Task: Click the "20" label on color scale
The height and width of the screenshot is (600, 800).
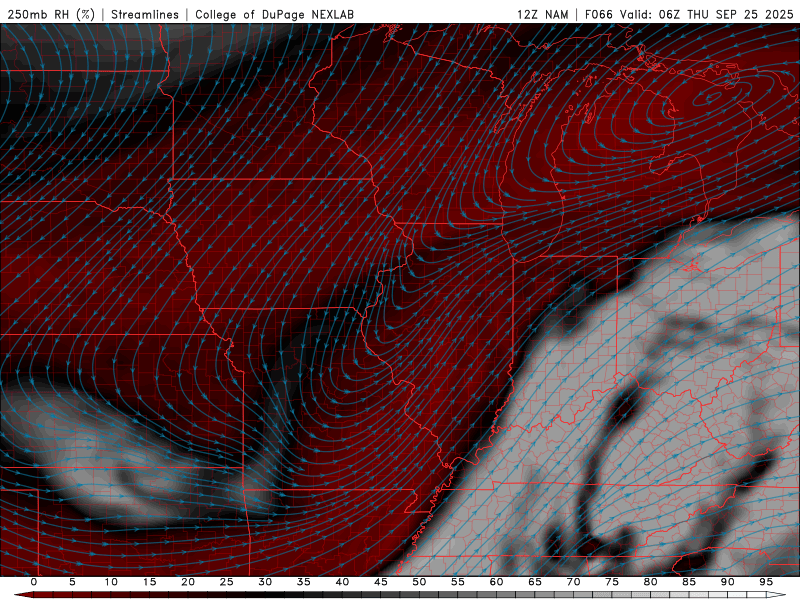Action: [188, 582]
